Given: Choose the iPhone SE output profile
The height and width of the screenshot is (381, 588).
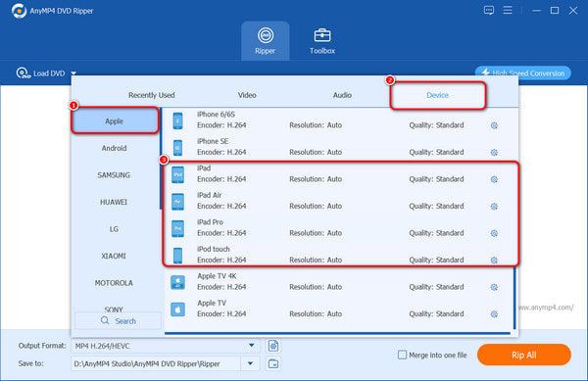Looking at the screenshot, I should pyautogui.click(x=340, y=148).
